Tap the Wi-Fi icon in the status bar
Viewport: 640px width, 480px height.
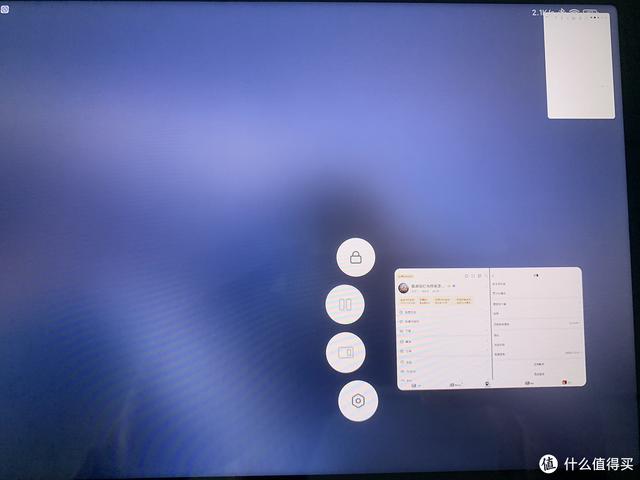[575, 13]
